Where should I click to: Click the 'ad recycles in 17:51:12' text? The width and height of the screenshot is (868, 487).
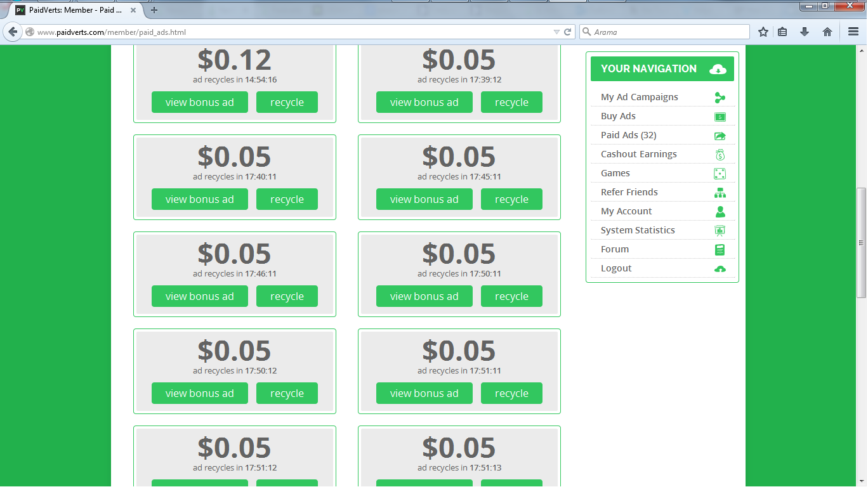pyautogui.click(x=235, y=468)
